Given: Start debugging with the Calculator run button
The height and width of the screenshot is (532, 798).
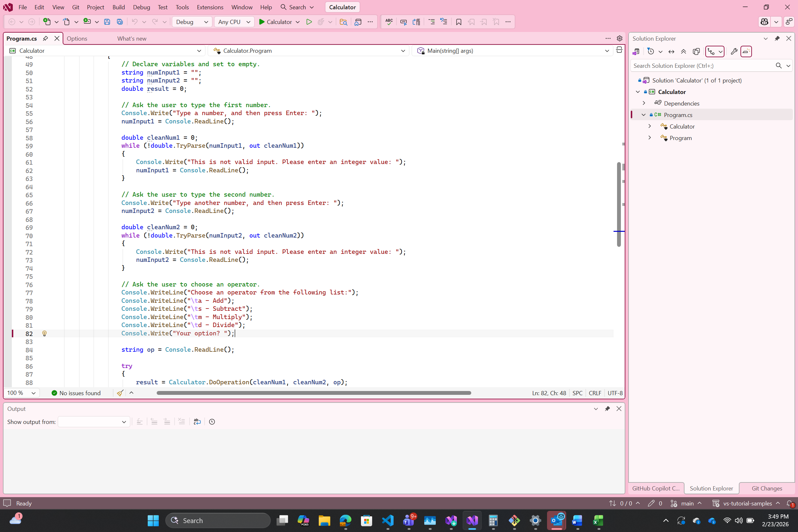Looking at the screenshot, I should pyautogui.click(x=275, y=22).
